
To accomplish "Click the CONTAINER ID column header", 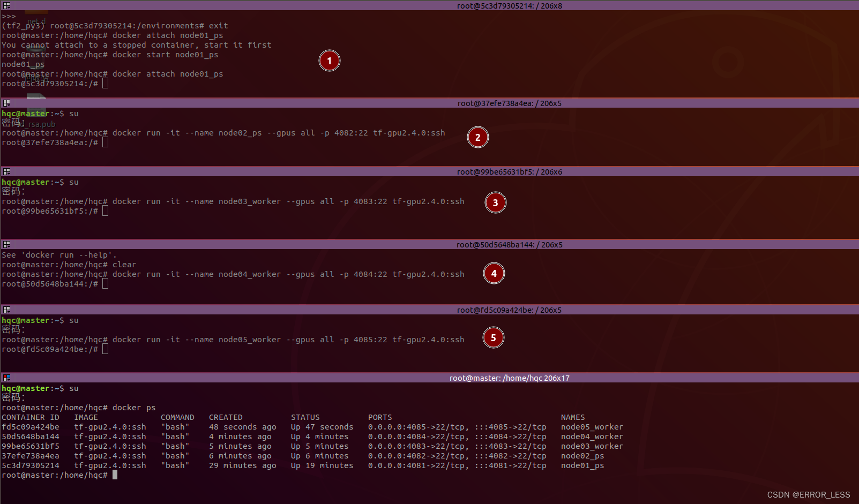I will [31, 417].
